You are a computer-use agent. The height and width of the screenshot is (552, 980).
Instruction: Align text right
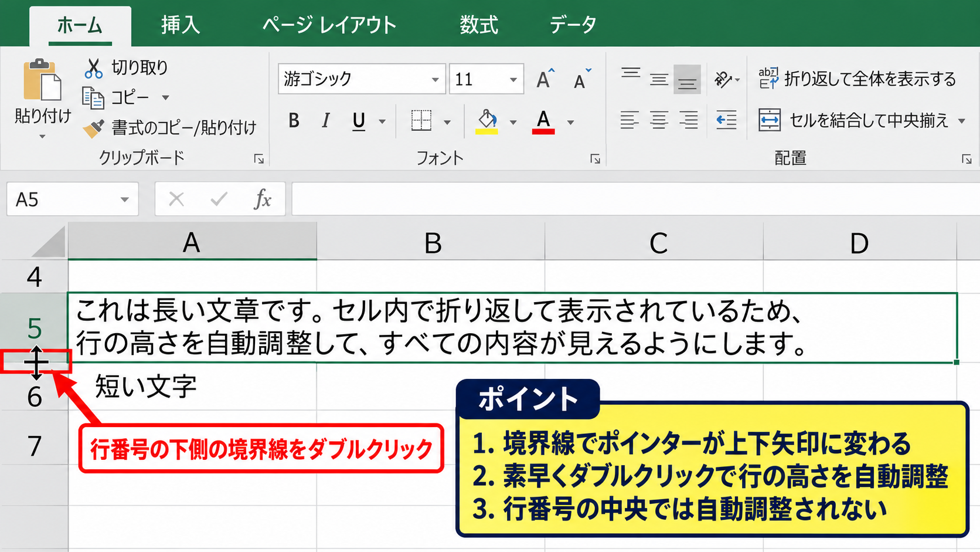click(688, 120)
